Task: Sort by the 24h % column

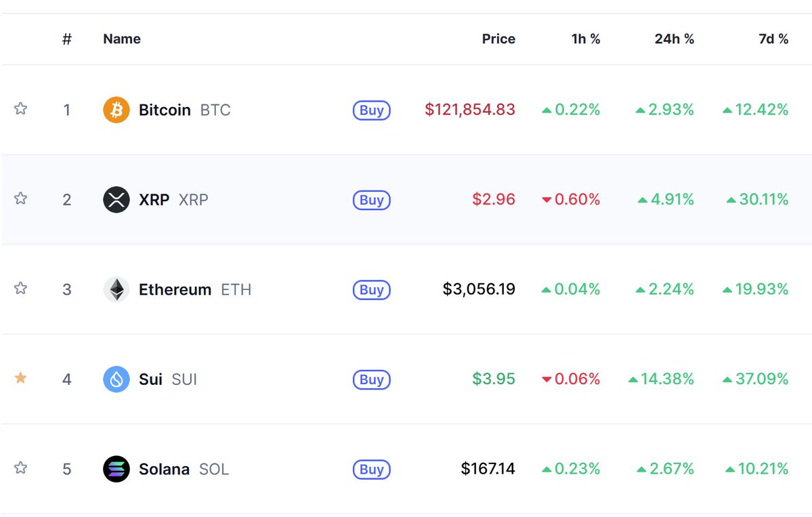Action: point(674,39)
